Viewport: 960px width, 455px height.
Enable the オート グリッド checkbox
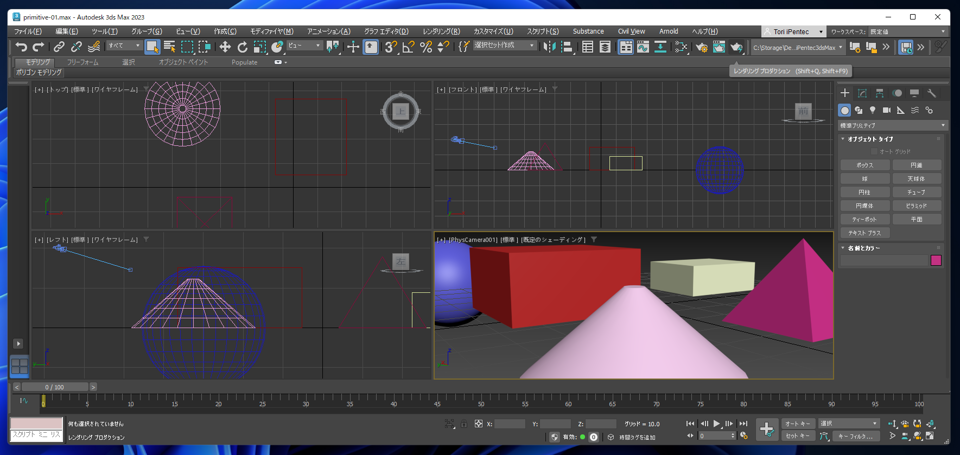[875, 151]
